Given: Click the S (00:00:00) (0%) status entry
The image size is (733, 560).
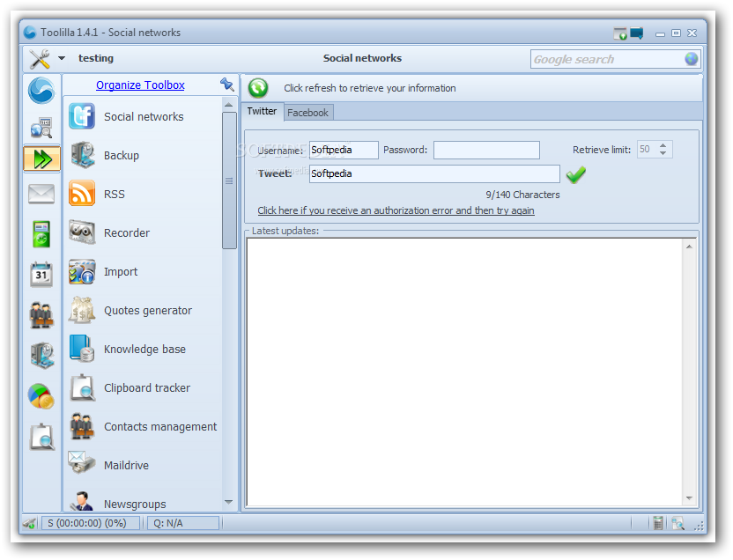Looking at the screenshot, I should (91, 523).
